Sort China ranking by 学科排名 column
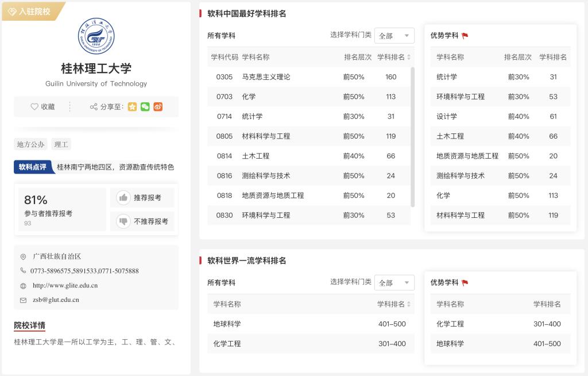 click(x=409, y=57)
